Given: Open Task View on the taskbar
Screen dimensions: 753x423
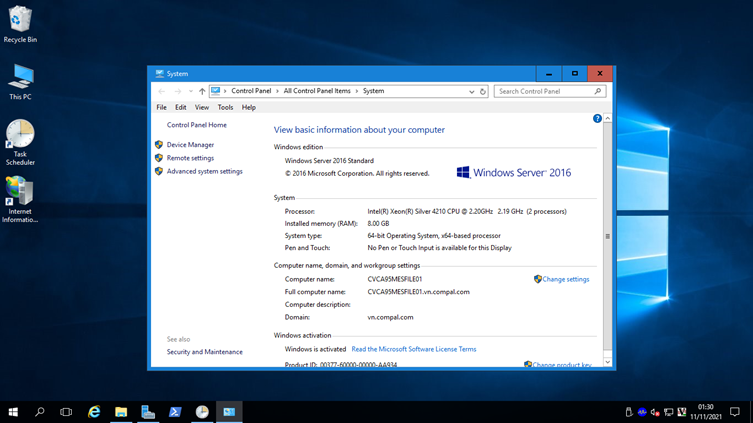Looking at the screenshot, I should tap(66, 412).
